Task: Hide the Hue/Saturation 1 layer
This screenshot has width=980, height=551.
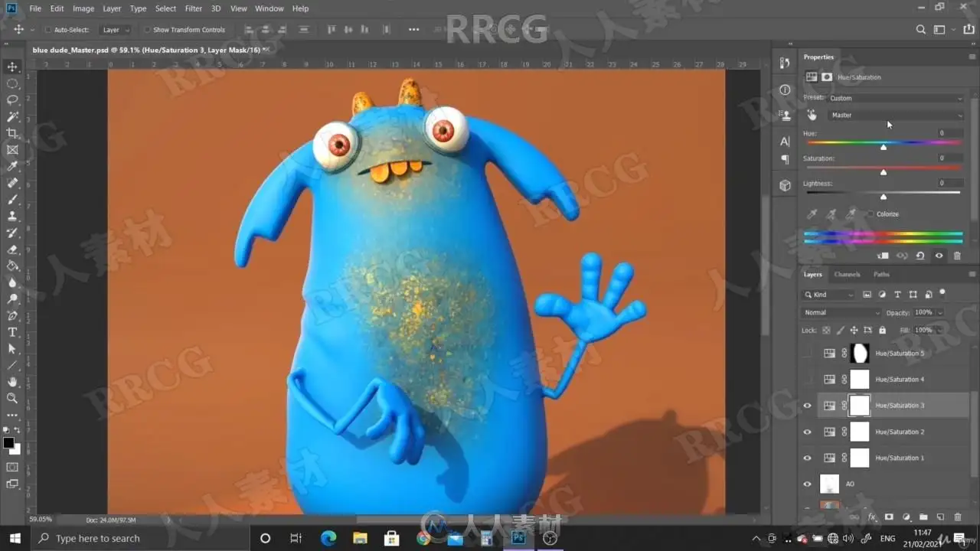Action: 807,458
